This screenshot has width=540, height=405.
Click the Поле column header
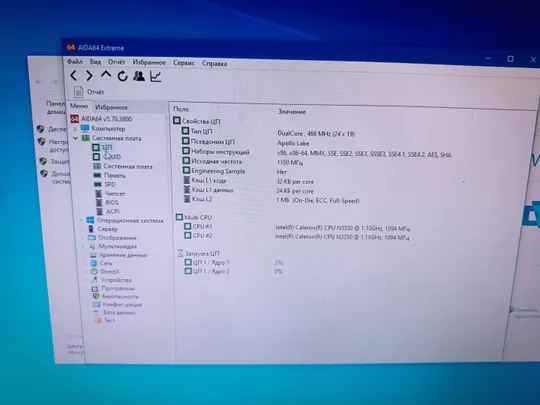[x=181, y=109]
